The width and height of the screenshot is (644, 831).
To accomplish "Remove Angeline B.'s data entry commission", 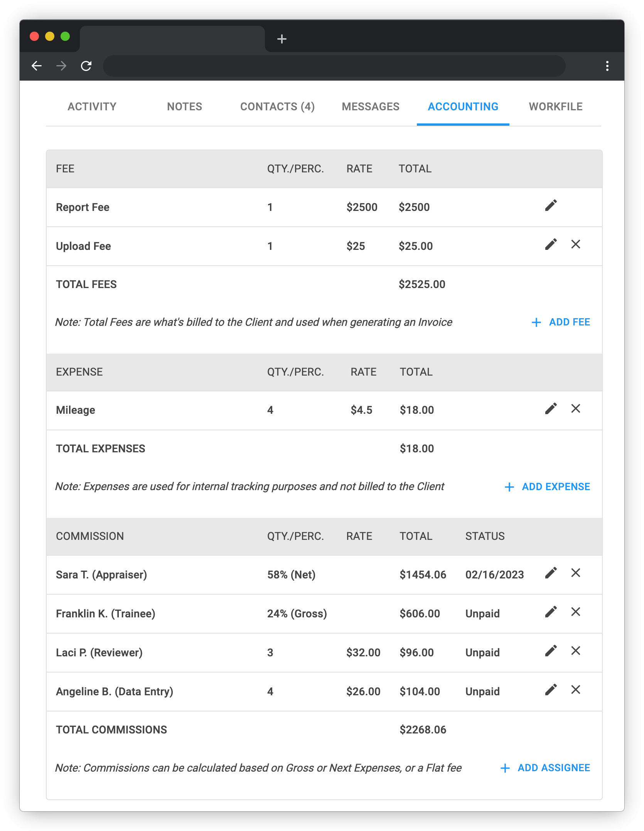I will pyautogui.click(x=575, y=690).
